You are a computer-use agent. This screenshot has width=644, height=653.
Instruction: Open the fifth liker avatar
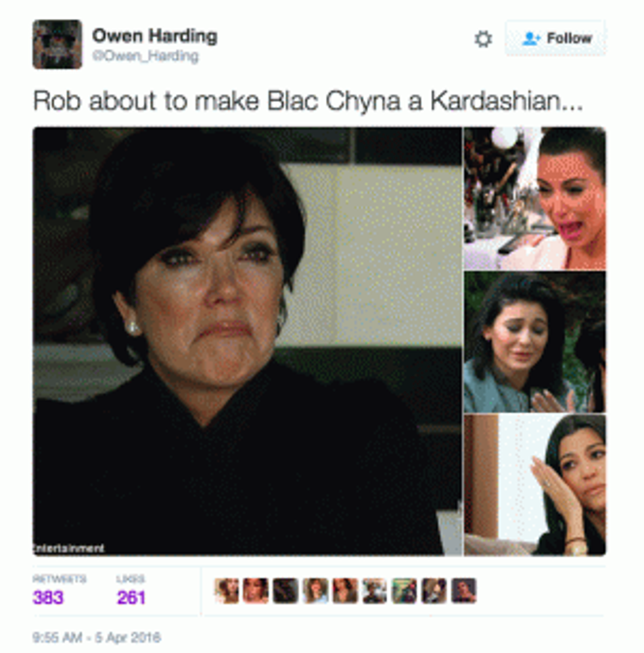tap(345, 591)
